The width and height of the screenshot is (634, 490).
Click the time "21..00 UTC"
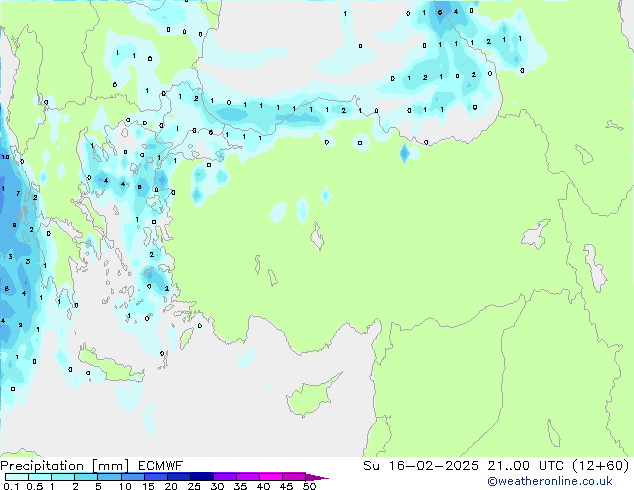click(526, 466)
